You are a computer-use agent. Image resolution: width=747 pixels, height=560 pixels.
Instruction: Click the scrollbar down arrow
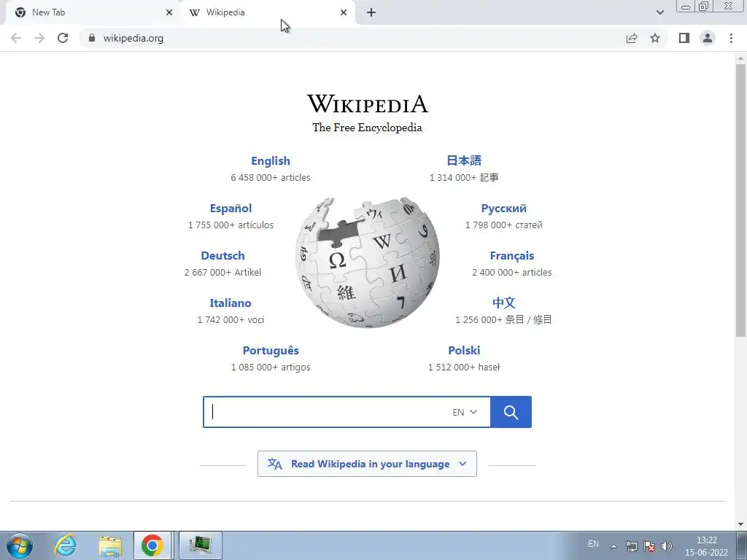(740, 524)
